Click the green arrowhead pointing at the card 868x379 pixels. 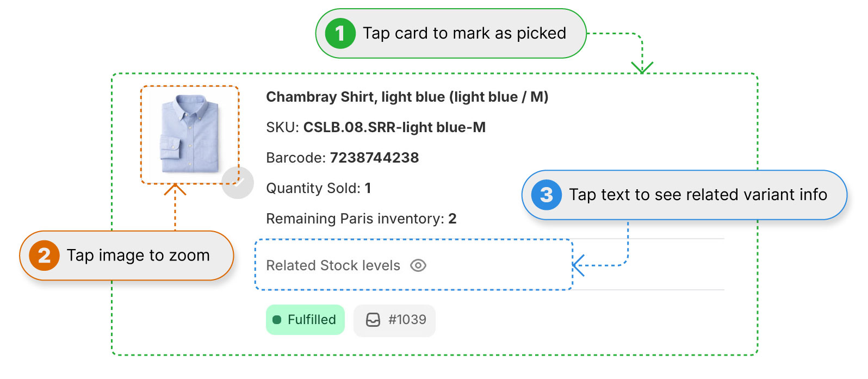tap(642, 68)
